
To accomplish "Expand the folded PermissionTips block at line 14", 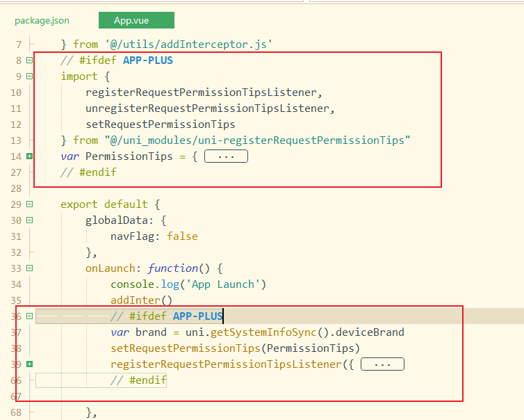I will pos(29,156).
